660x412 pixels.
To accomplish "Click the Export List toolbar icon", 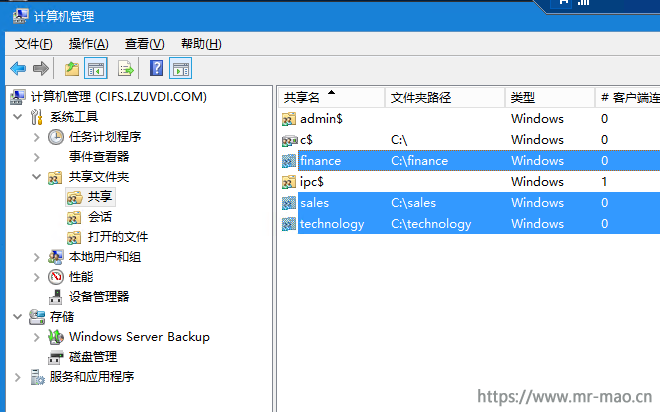I will pos(126,68).
